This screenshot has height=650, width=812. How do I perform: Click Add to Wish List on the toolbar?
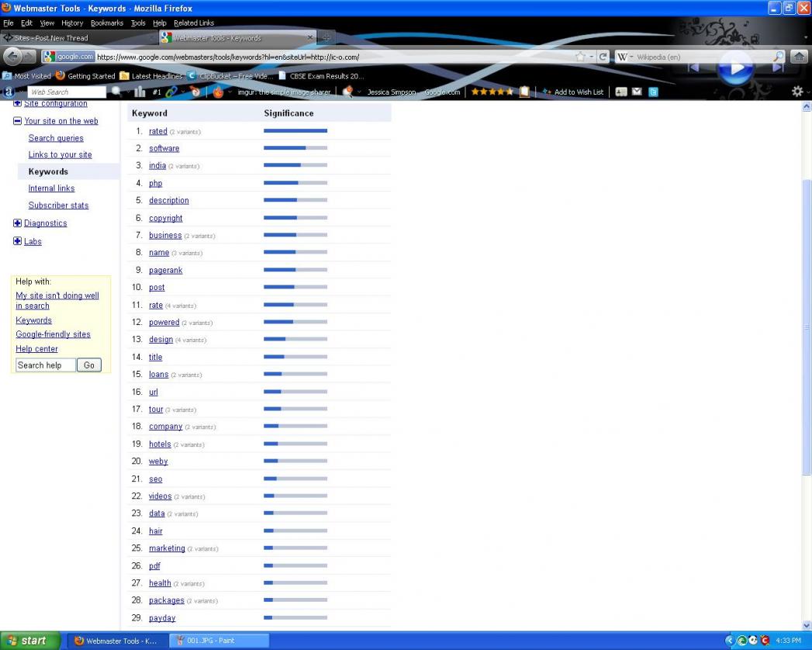[573, 92]
